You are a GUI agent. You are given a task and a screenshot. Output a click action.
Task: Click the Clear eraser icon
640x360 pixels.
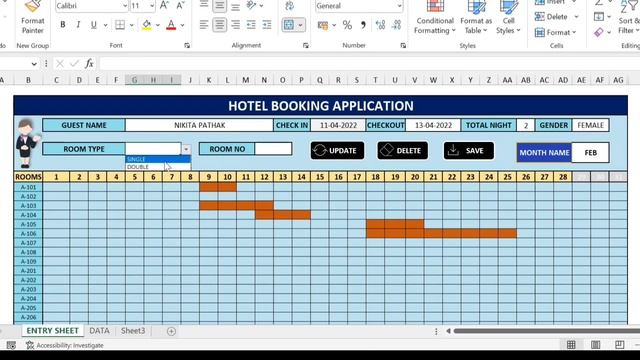[599, 32]
